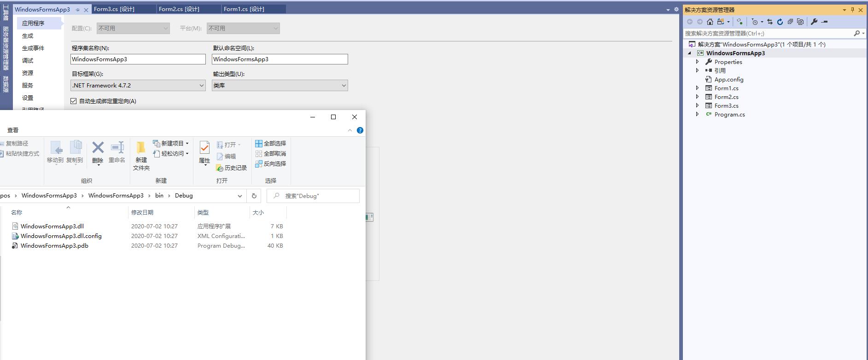Click the bin breadcrumb in address bar
The image size is (868, 360).
point(159,196)
